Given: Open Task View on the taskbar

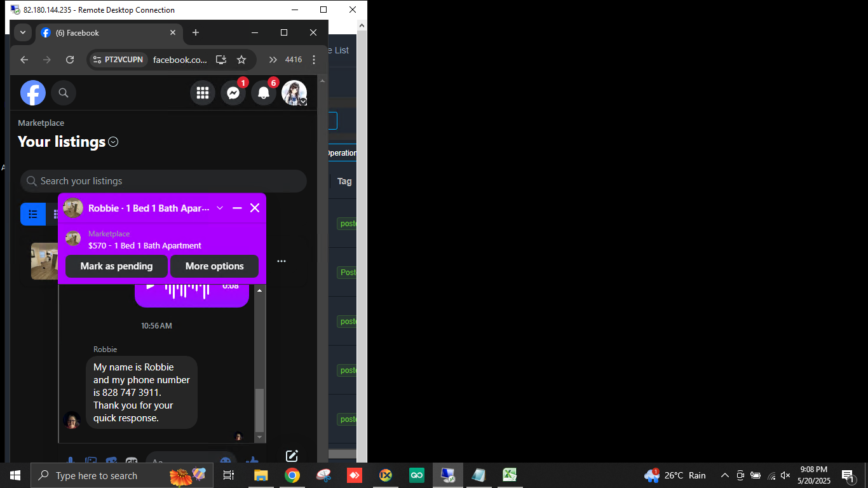Looking at the screenshot, I should 229,475.
